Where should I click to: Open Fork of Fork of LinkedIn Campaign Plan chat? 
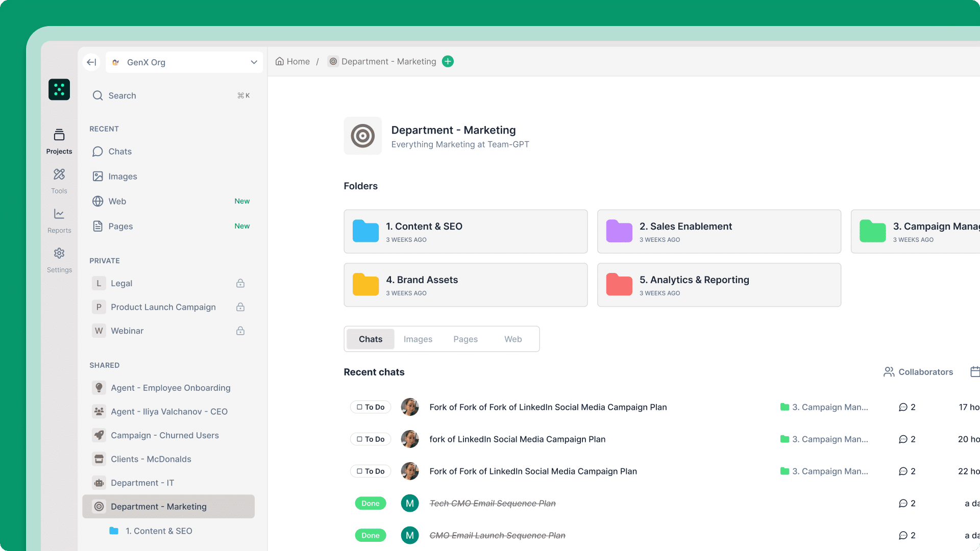point(533,471)
